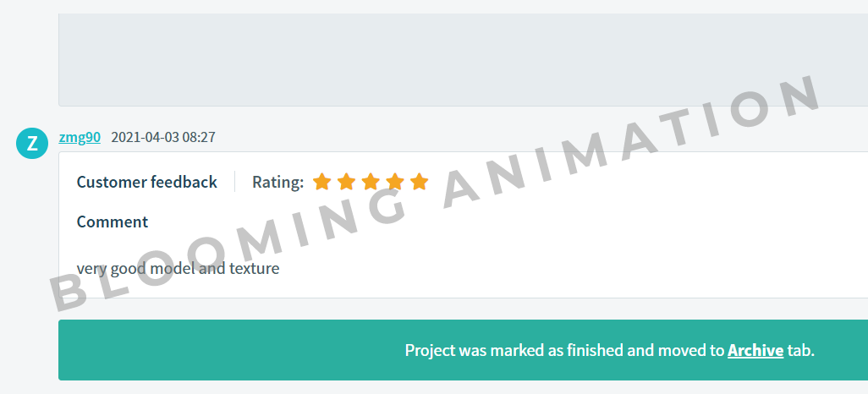Click the divider between Customer feedback and Rating
868x394 pixels.
pos(234,182)
